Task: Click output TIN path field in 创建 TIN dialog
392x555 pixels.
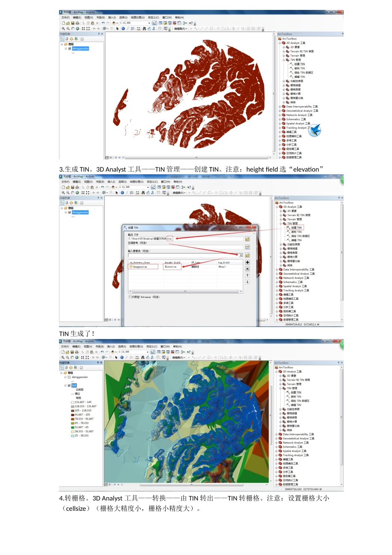Action: 186,239
